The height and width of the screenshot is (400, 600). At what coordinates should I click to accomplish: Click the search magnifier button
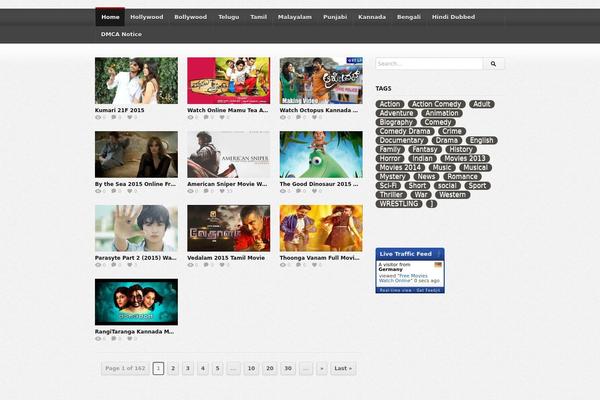tap(494, 64)
